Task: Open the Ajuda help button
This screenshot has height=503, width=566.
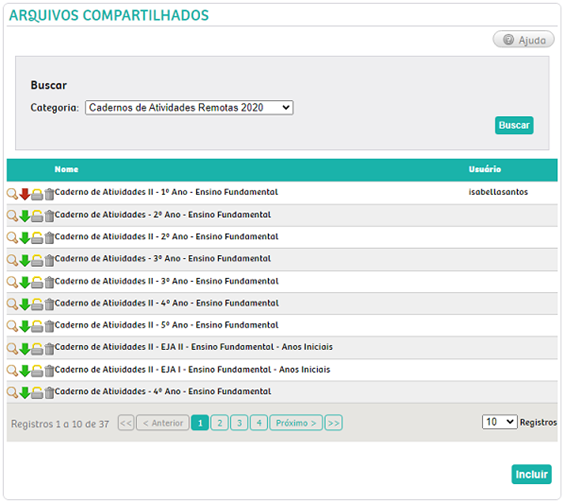Action: 524,39
